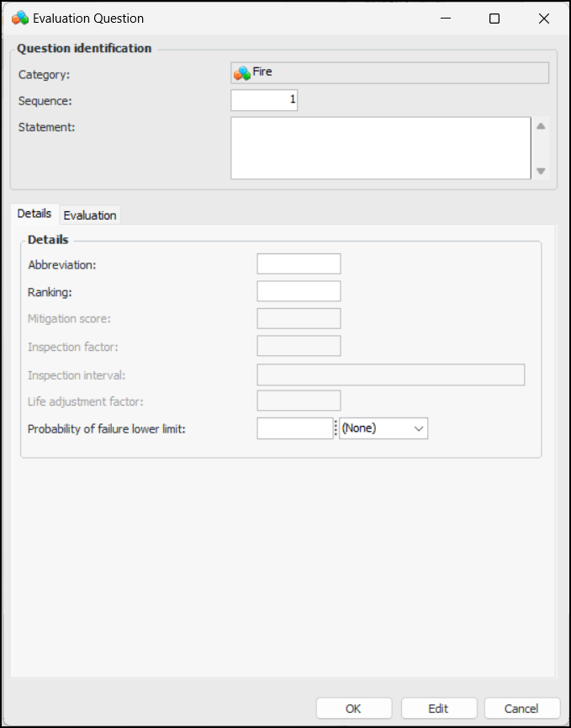Click inside the Statement text area
The height and width of the screenshot is (728, 571).
click(380, 148)
